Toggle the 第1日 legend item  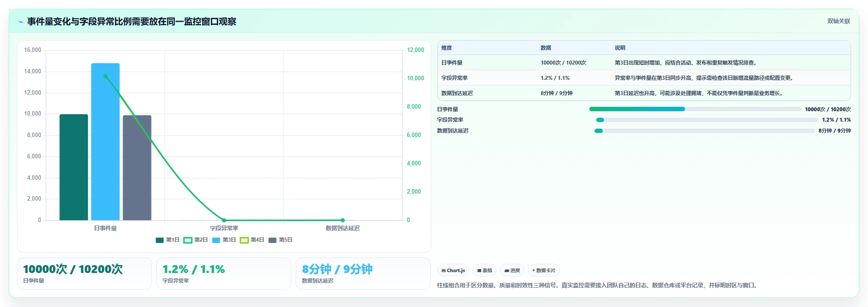[x=168, y=240]
